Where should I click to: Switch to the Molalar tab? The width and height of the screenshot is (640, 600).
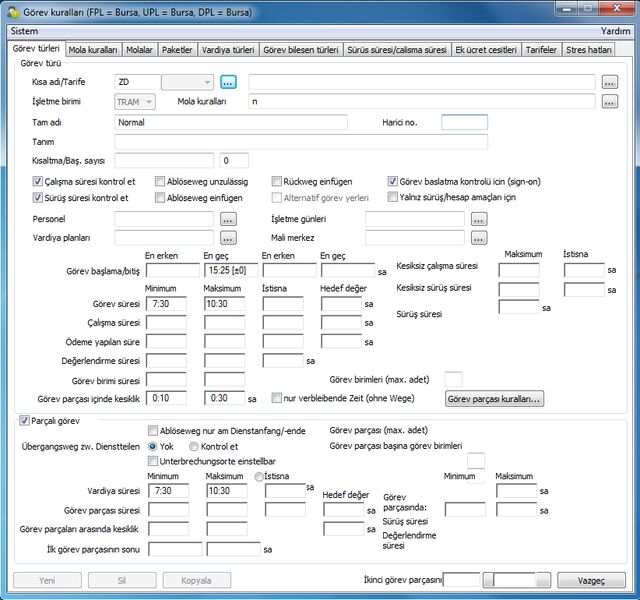(x=139, y=50)
